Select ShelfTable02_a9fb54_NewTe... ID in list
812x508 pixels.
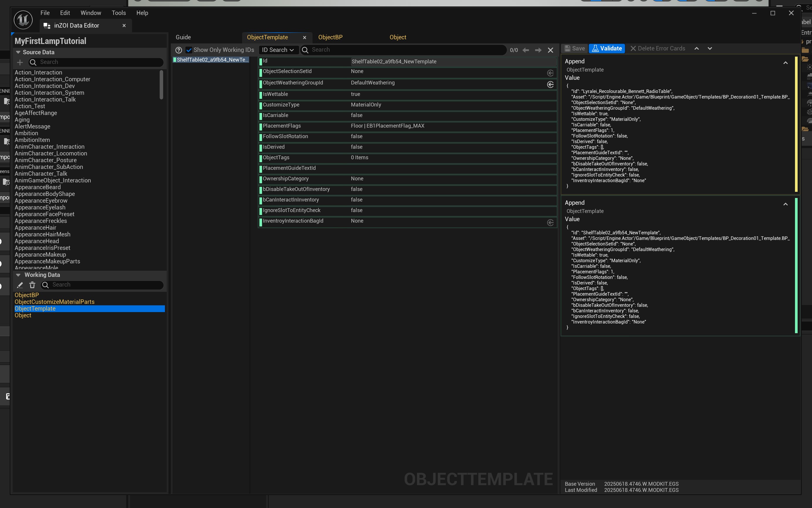tap(211, 60)
